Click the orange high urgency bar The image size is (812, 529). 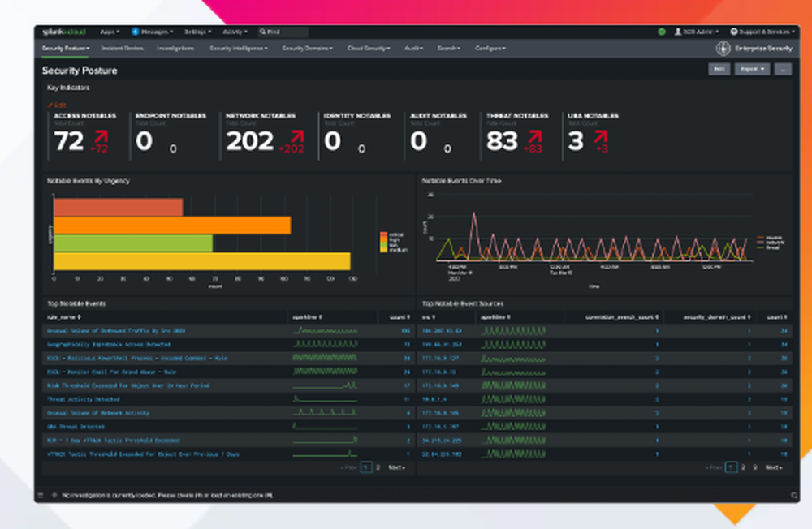click(172, 226)
